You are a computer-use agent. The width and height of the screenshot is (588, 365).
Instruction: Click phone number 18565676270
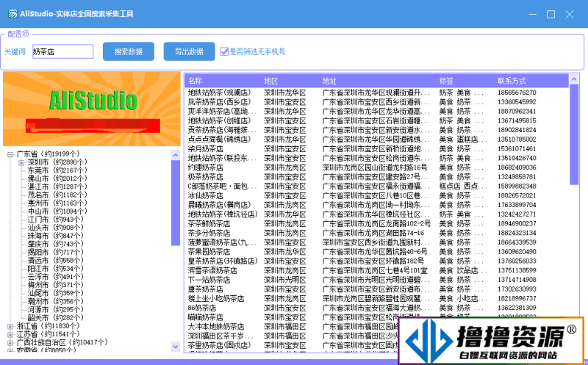click(x=517, y=93)
